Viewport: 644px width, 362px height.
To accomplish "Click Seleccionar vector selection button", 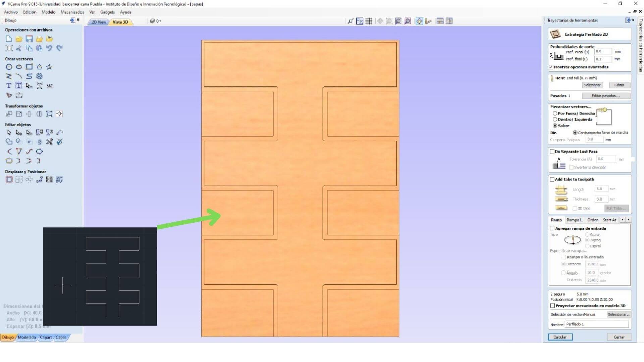I will (619, 314).
